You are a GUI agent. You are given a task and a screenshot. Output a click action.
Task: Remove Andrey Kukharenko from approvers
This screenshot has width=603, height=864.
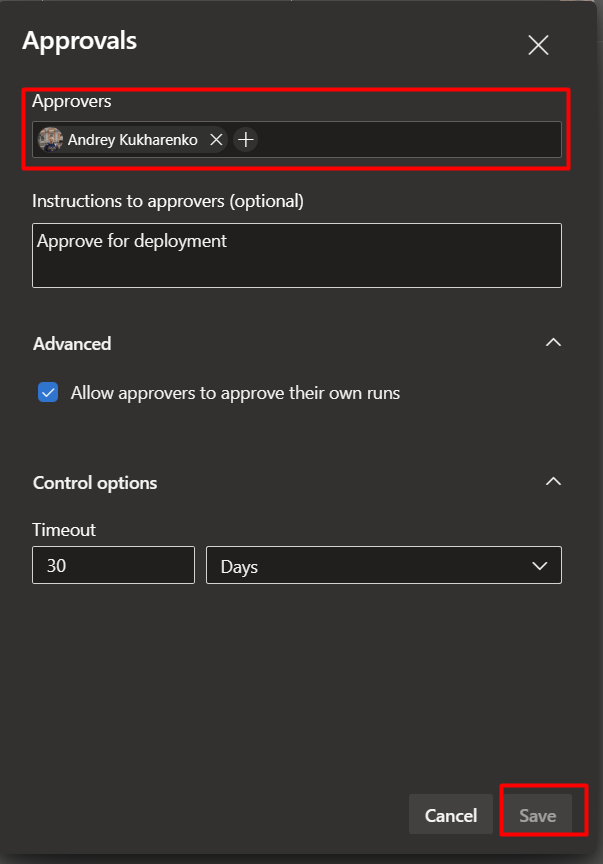point(216,140)
